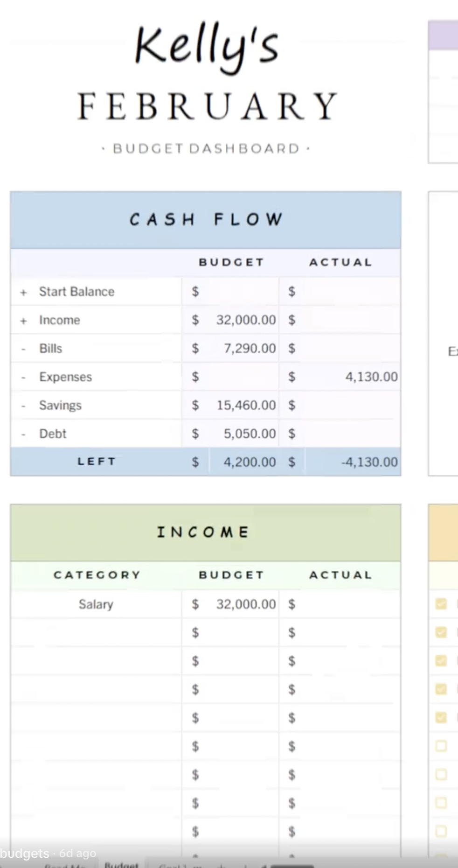Select the CASH FLOW section header
Image resolution: width=458 pixels, height=868 pixels.
[206, 219]
